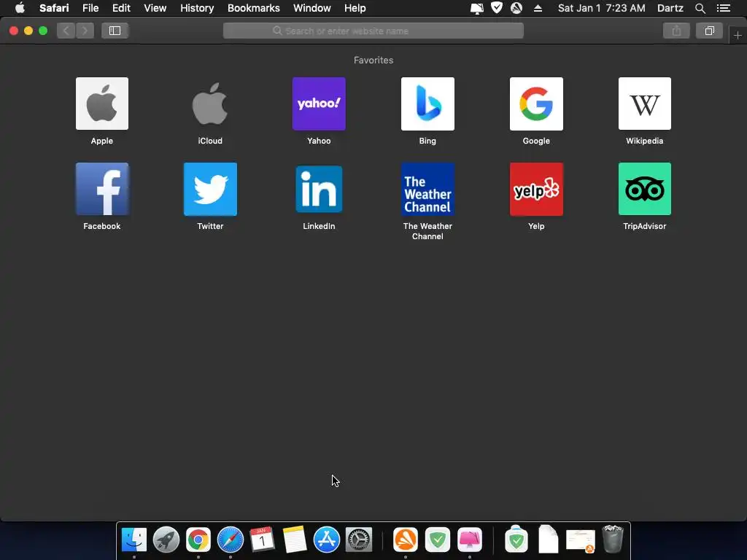Click the Share button in toolbar
Viewport: 747px width, 560px height.
pyautogui.click(x=676, y=31)
